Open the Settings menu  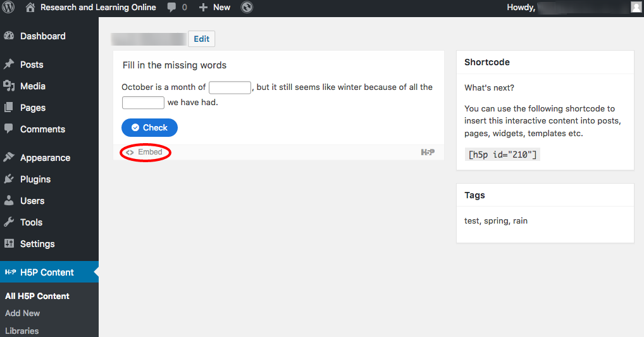37,244
